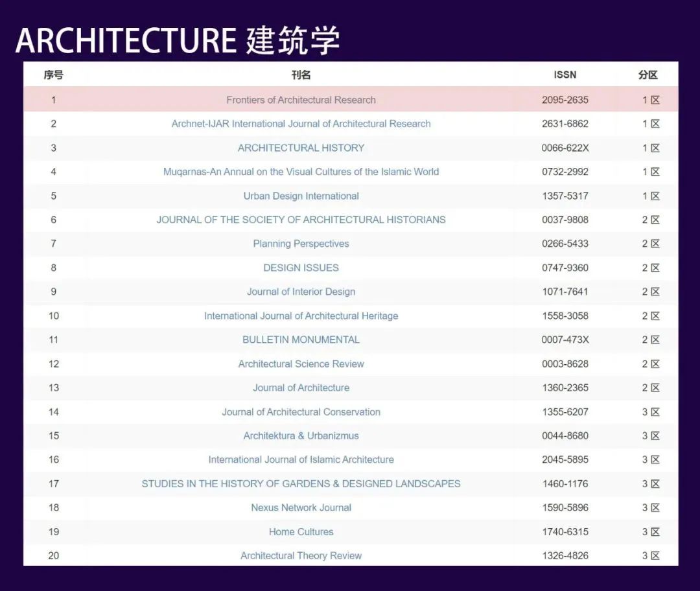Select Architectural Science Review link

(x=301, y=364)
